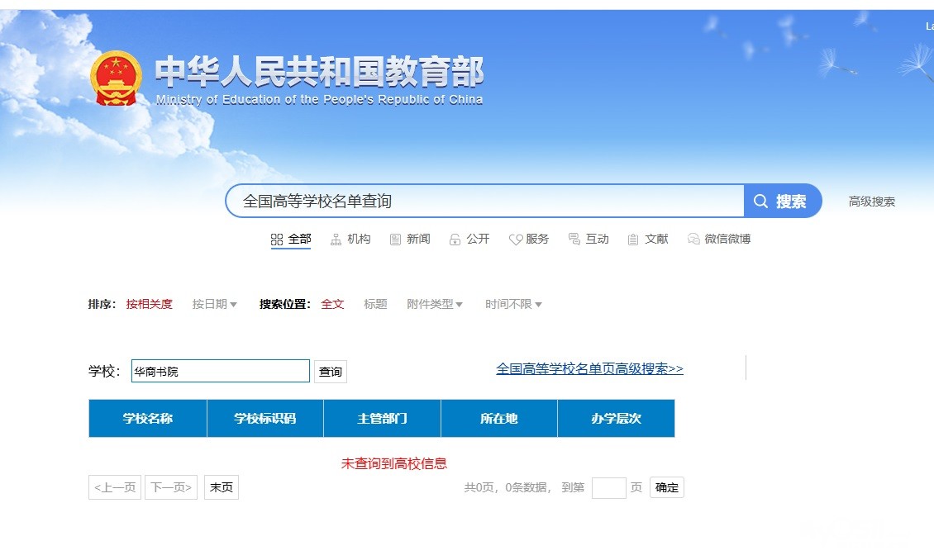This screenshot has height=560, width=934.
Task: Set search position to 标题
Action: 375,304
